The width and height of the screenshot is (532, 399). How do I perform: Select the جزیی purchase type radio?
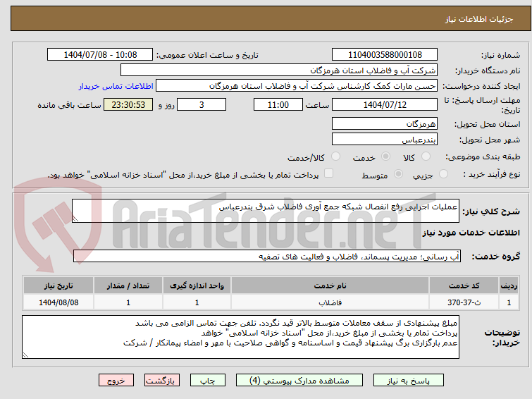(x=443, y=174)
